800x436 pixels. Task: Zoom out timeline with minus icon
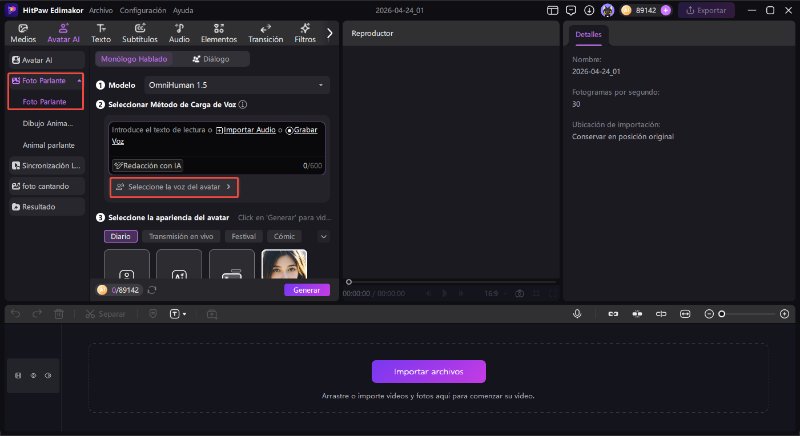709,314
